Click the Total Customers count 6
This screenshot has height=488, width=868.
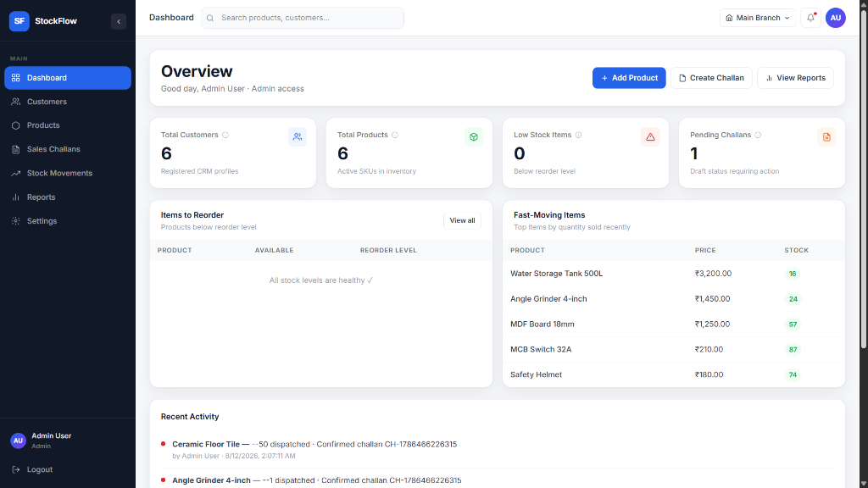(x=166, y=153)
